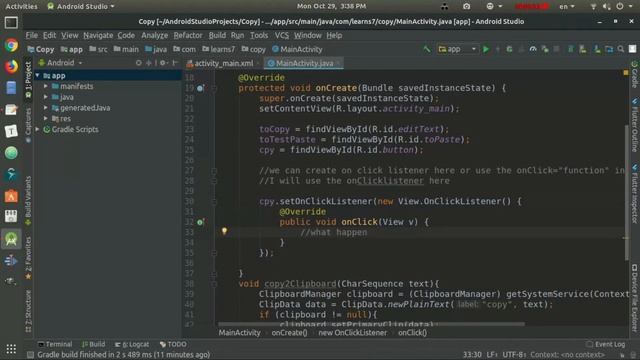The width and height of the screenshot is (640, 360).
Task: Open the Project Structure folder icon
Action: point(609,49)
